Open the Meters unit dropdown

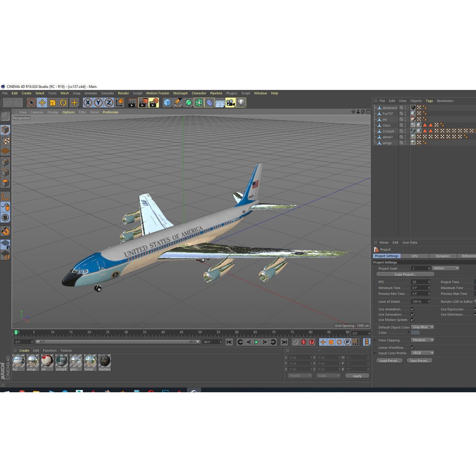(x=446, y=268)
